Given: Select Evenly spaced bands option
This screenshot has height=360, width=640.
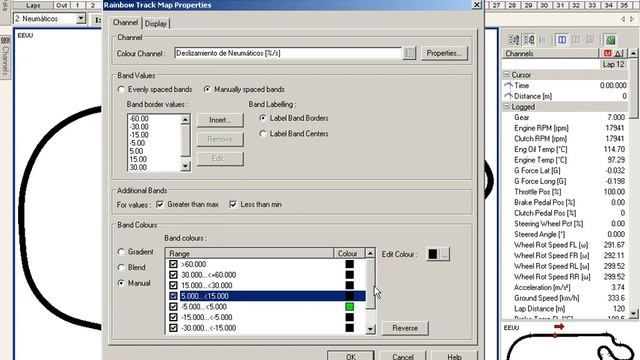Looking at the screenshot, I should pyautogui.click(x=121, y=89).
